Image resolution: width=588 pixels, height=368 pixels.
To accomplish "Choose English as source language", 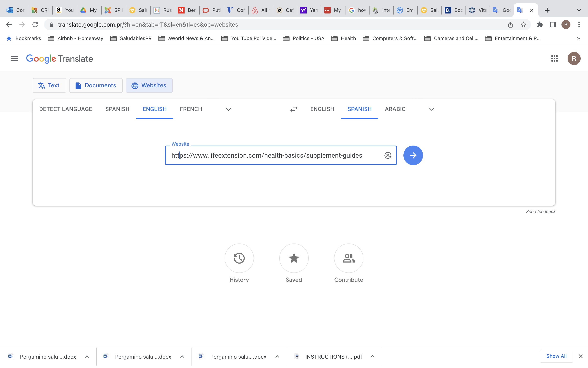I will pos(155,109).
